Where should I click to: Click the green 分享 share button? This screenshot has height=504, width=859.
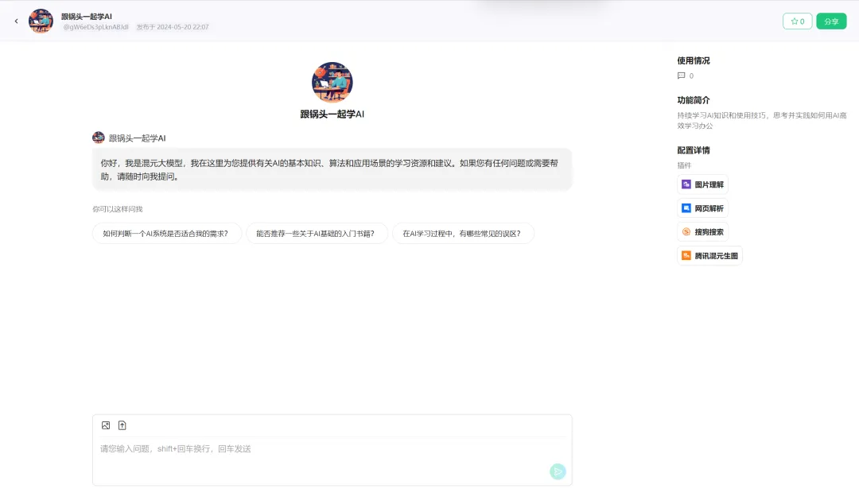[831, 21]
